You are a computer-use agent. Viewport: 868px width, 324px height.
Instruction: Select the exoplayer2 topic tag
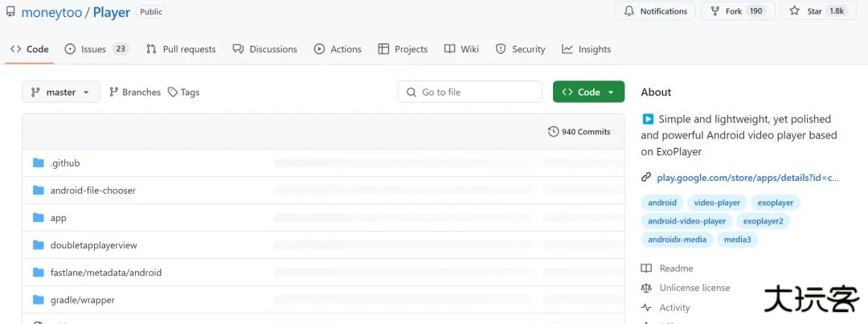tap(764, 221)
